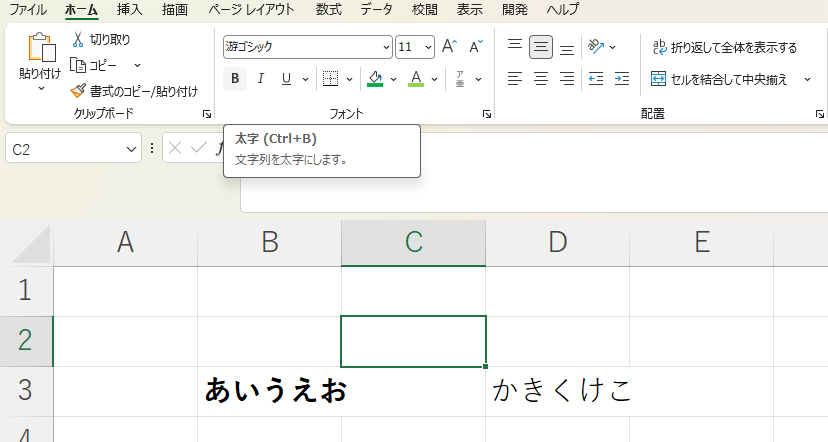
Task: Select the cell containing かきくけこ
Action: click(558, 391)
